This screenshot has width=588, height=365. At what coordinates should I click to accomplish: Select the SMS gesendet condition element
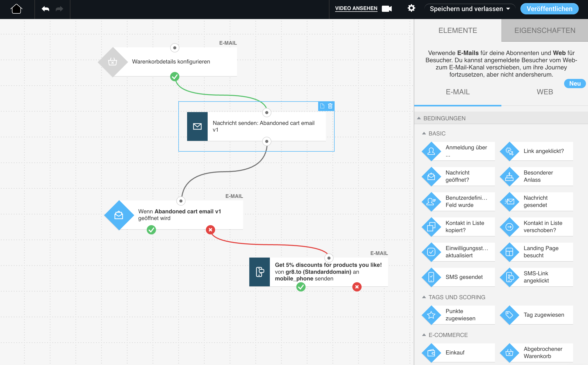tap(458, 277)
